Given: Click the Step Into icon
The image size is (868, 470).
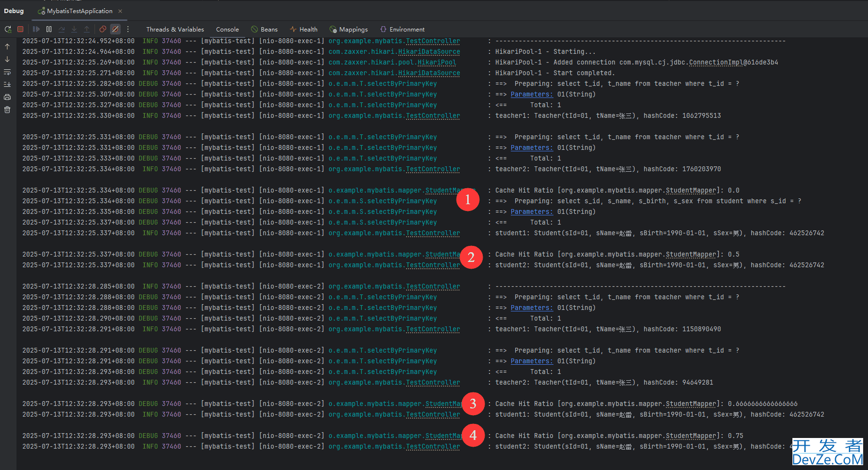Looking at the screenshot, I should click(x=74, y=29).
